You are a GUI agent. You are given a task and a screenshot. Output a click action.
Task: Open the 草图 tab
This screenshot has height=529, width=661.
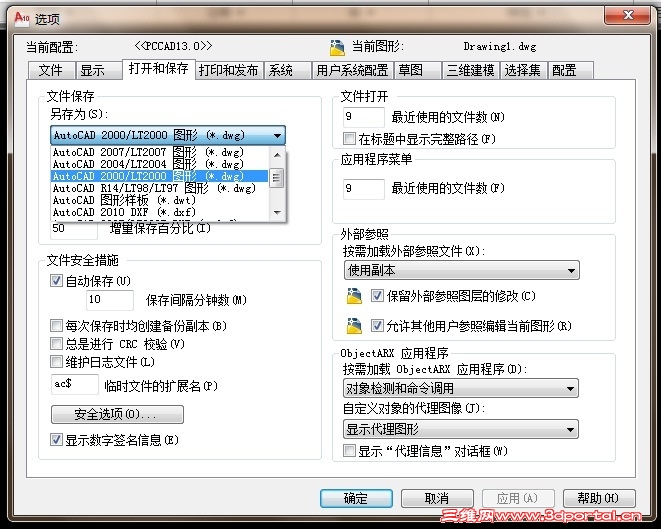(417, 70)
